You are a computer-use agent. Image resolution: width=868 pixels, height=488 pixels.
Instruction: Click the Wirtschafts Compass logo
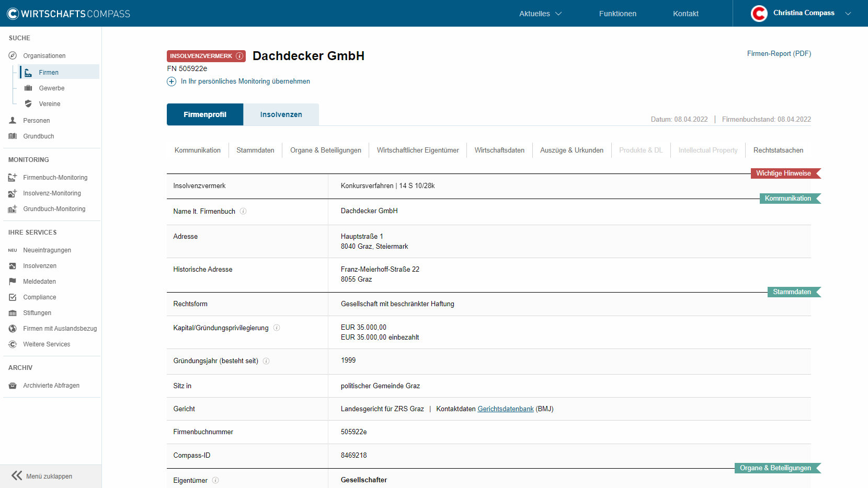pyautogui.click(x=68, y=14)
